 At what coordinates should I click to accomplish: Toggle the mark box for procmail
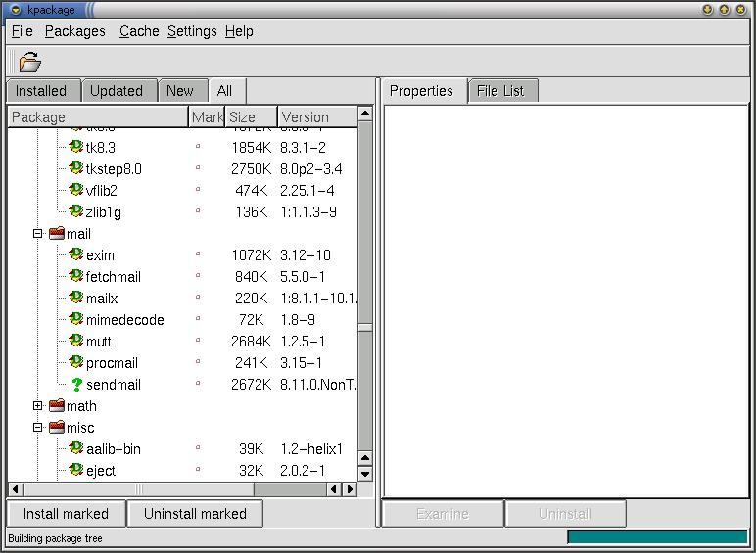tap(198, 363)
